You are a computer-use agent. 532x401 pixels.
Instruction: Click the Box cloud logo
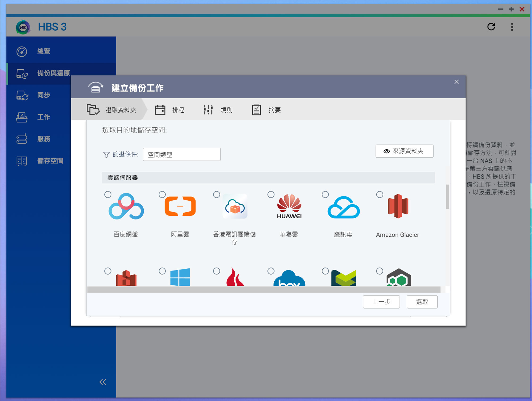[x=289, y=278]
